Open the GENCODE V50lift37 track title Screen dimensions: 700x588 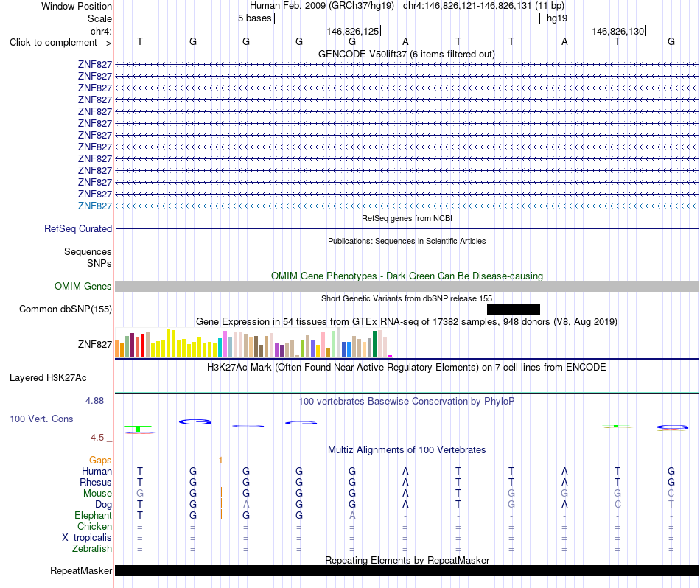click(406, 54)
